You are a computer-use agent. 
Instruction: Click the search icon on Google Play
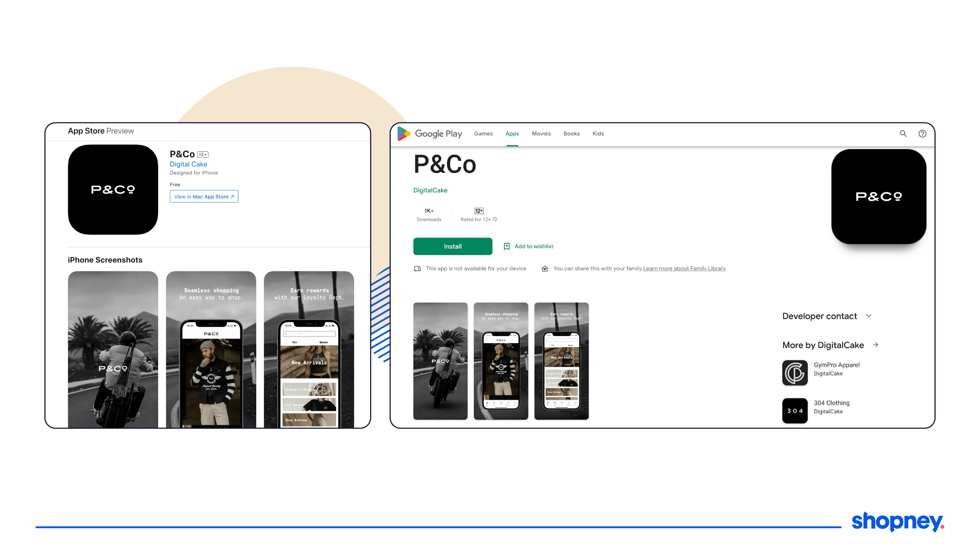tap(903, 133)
